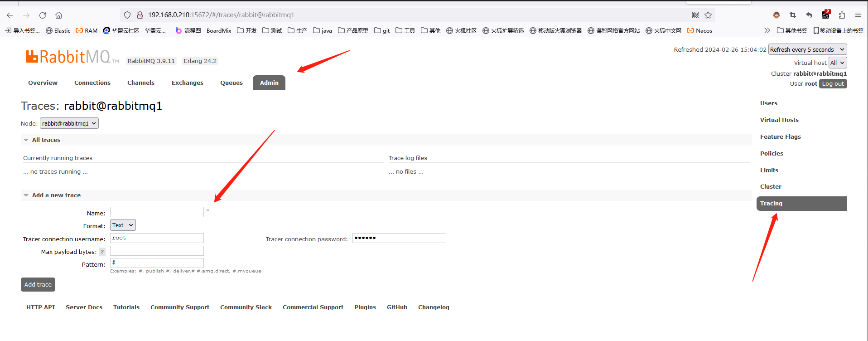The width and height of the screenshot is (868, 341).
Task: Select the Admin tab
Action: 269,83
